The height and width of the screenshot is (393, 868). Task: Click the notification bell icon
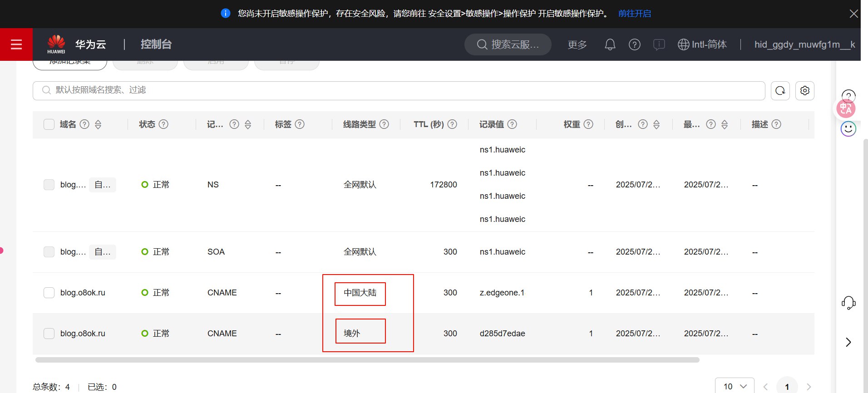click(610, 44)
